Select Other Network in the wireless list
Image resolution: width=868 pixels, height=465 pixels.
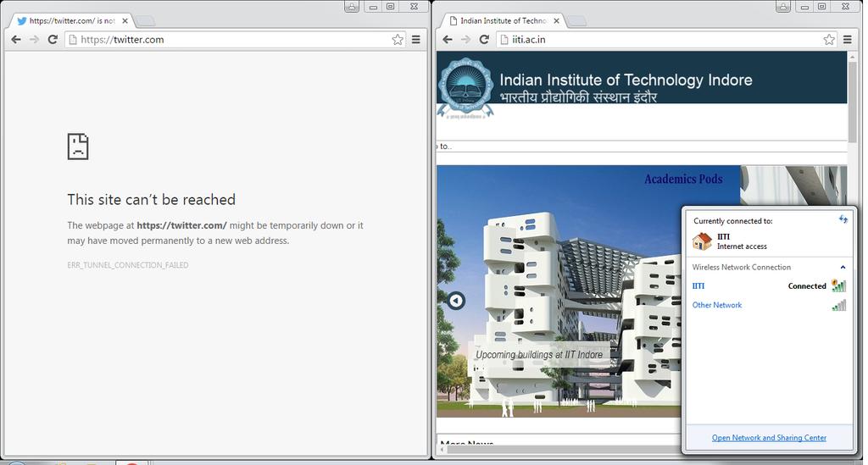(x=769, y=305)
